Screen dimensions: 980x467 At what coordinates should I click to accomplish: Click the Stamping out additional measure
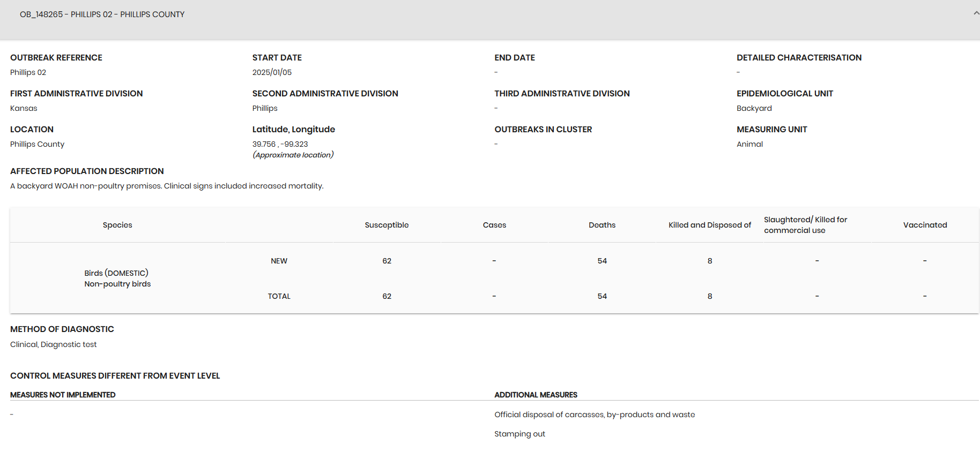tap(519, 434)
